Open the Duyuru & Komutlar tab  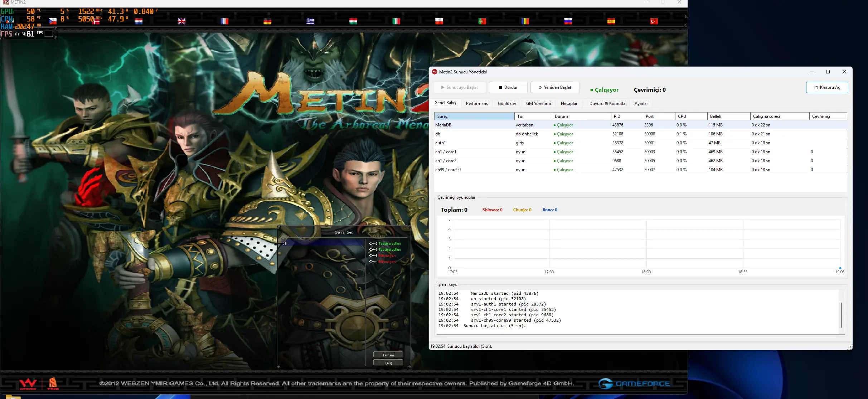(x=608, y=104)
